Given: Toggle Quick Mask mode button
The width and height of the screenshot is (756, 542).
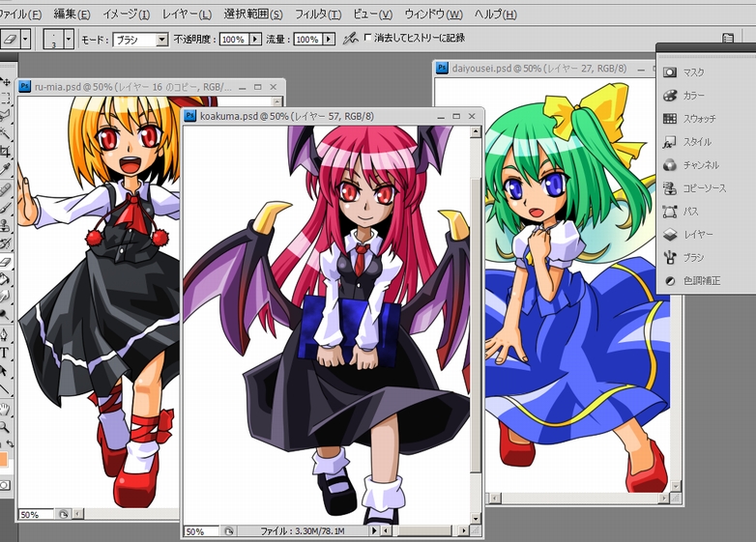Looking at the screenshot, I should [x=5, y=485].
